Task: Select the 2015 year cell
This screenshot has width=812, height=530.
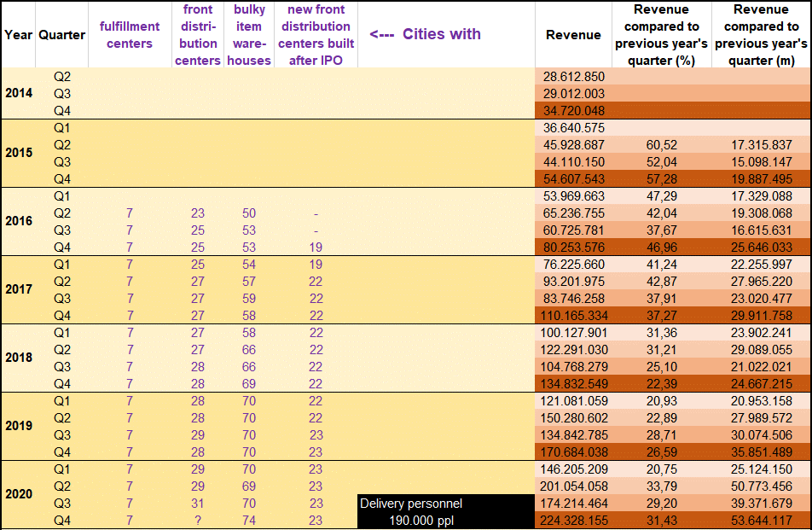Action: pos(19,153)
